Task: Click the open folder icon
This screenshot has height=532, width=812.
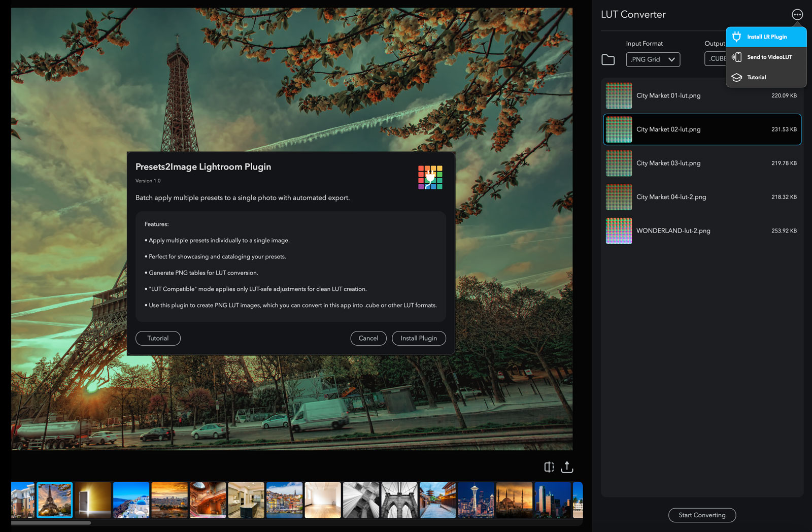Action: coord(608,59)
